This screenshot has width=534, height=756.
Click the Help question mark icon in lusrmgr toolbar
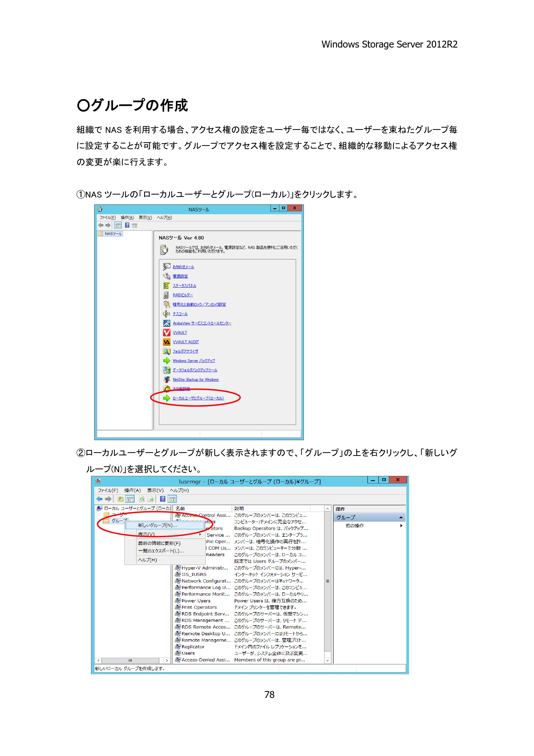pos(163,499)
